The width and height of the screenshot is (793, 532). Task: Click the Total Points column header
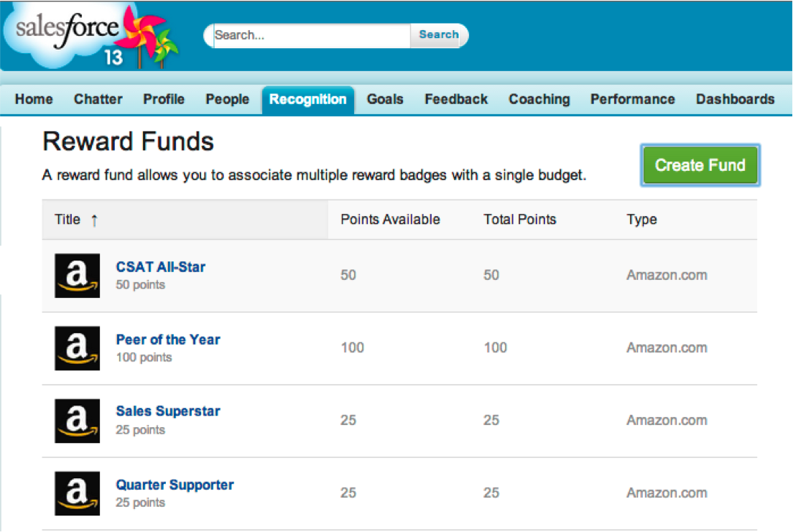[520, 220]
